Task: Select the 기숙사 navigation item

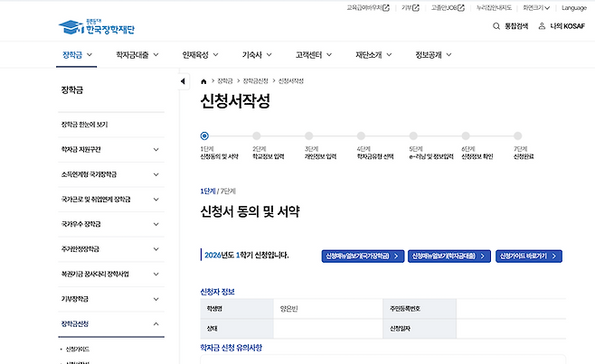Action: (x=252, y=54)
